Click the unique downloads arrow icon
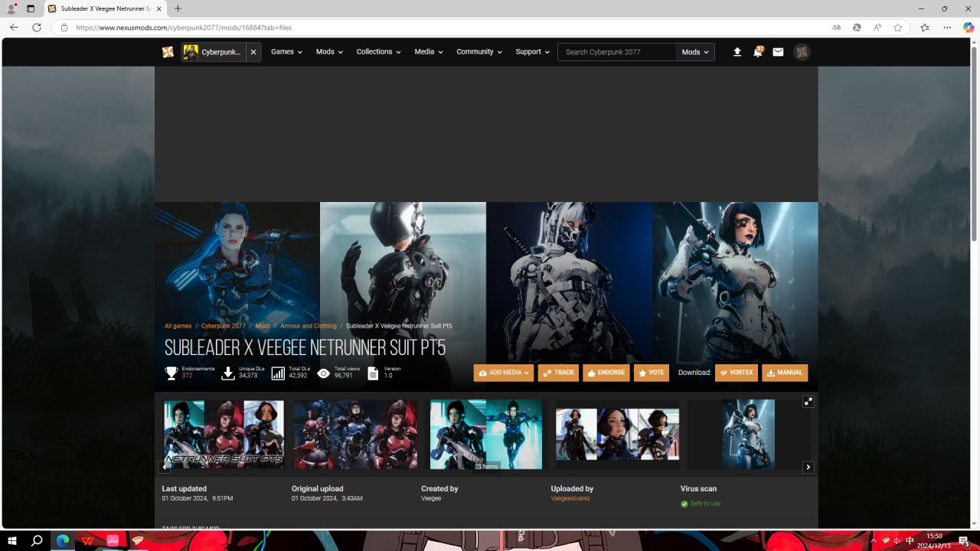This screenshot has width=980, height=551. 228,373
